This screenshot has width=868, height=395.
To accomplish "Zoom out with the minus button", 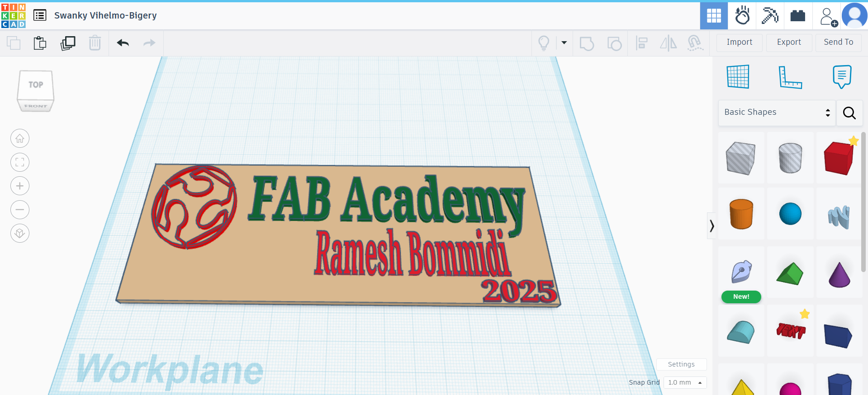I will click(x=20, y=210).
